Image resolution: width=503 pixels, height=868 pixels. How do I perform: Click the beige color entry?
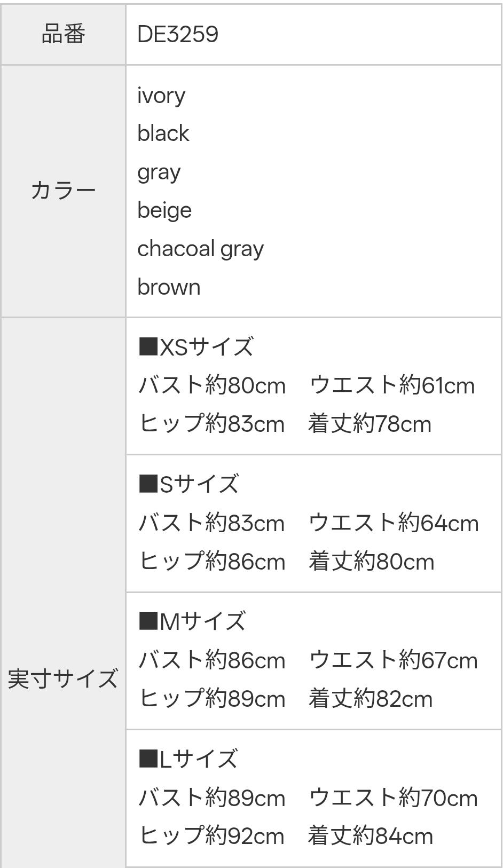click(x=164, y=210)
